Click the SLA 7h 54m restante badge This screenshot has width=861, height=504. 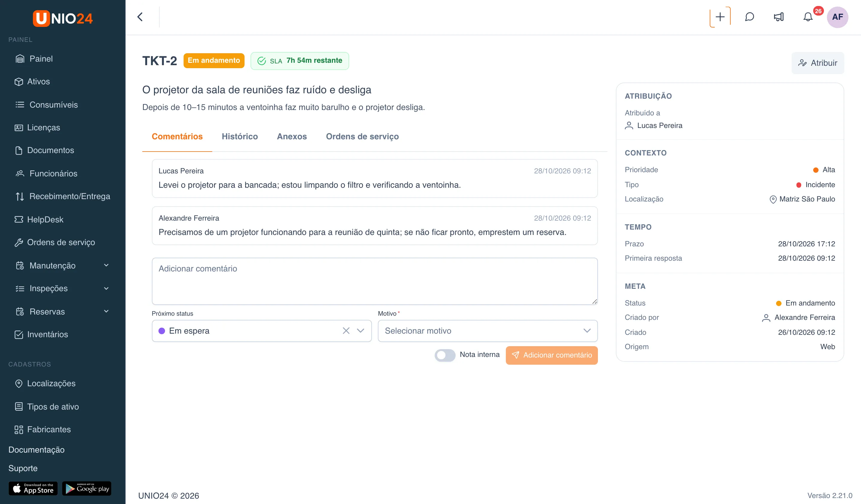click(300, 61)
